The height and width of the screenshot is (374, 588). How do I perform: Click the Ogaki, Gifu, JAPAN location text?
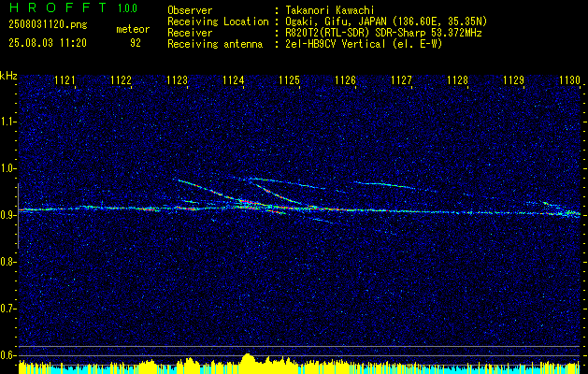[387, 22]
